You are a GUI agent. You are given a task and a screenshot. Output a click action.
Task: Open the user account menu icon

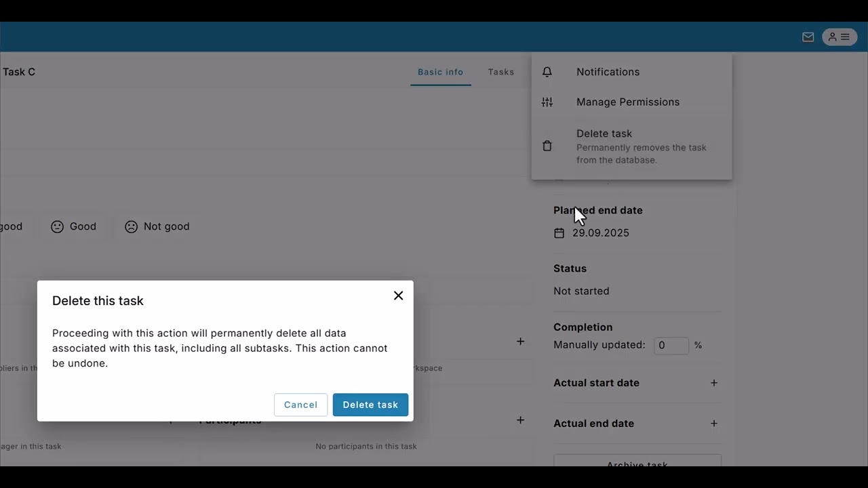[840, 37]
